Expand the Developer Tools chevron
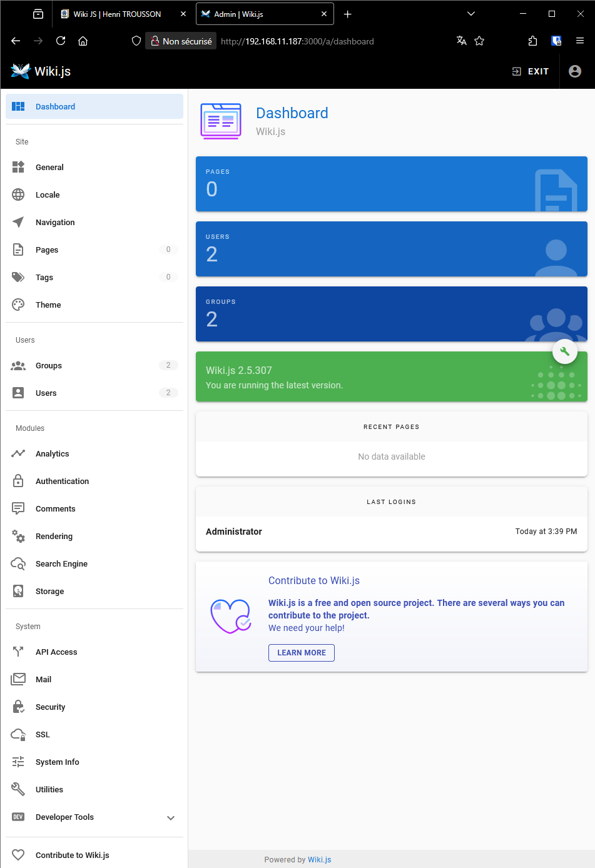The width and height of the screenshot is (595, 868). [x=171, y=817]
